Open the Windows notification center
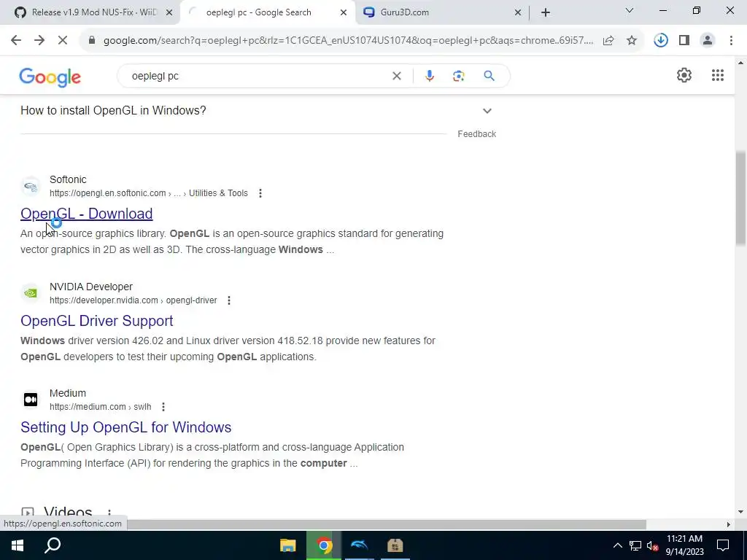This screenshot has height=560, width=747. (723, 545)
